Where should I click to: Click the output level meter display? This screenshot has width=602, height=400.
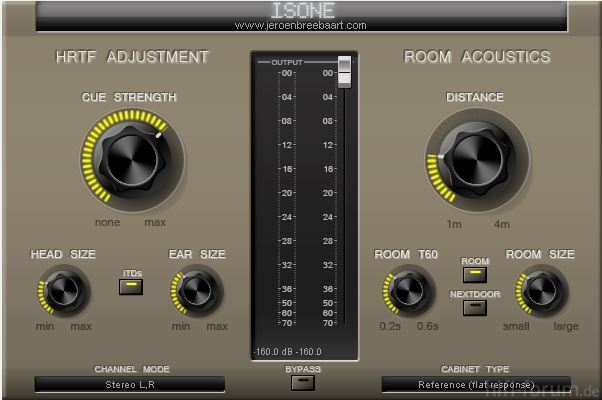(302, 200)
